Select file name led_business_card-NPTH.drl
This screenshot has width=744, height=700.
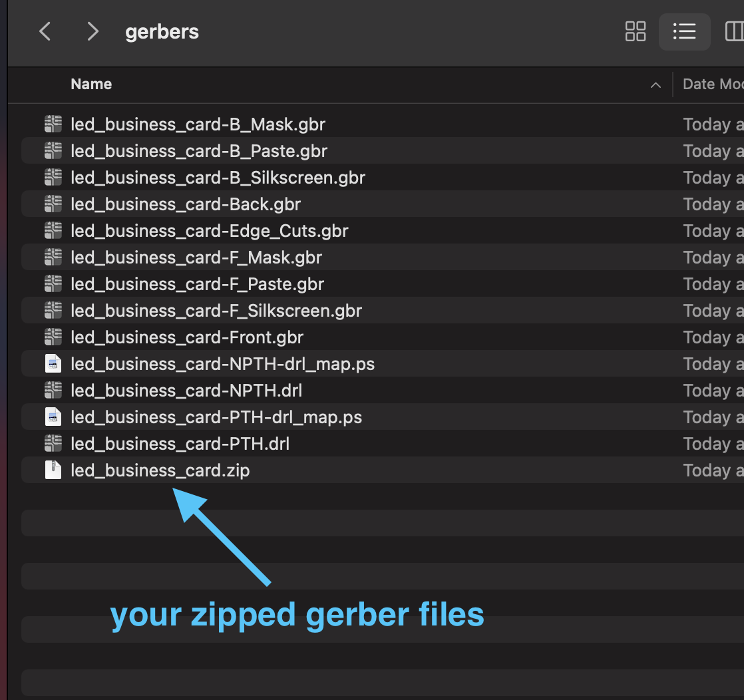click(186, 391)
